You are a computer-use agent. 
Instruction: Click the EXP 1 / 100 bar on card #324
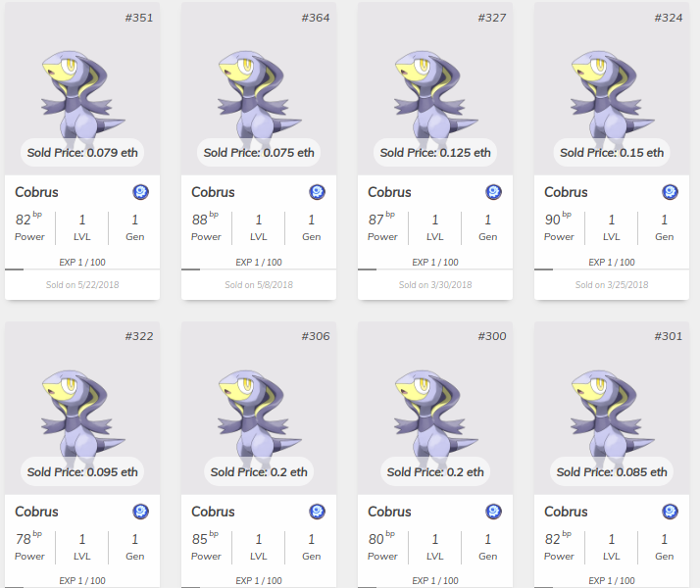pyautogui.click(x=612, y=269)
